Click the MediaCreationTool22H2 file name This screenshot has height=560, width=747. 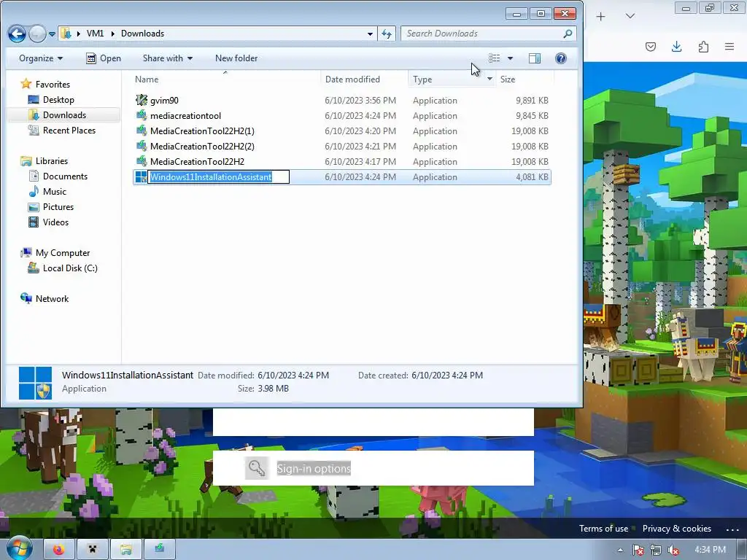click(197, 161)
